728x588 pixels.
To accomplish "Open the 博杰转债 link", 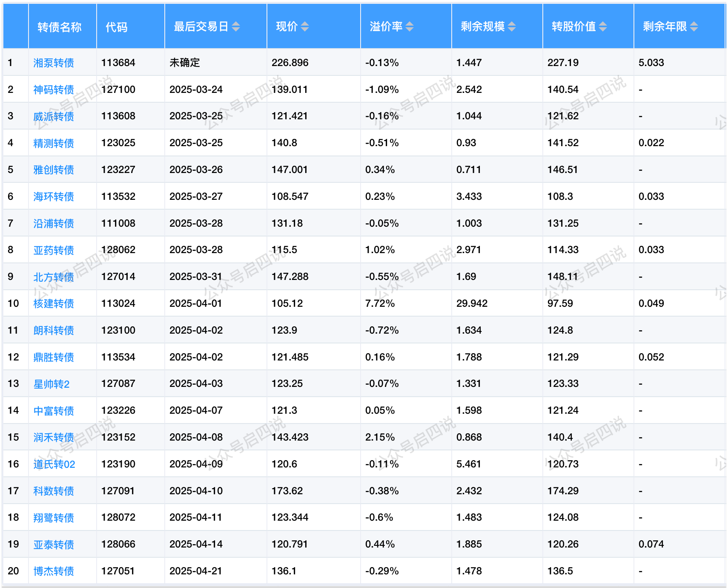I will pos(54,571).
